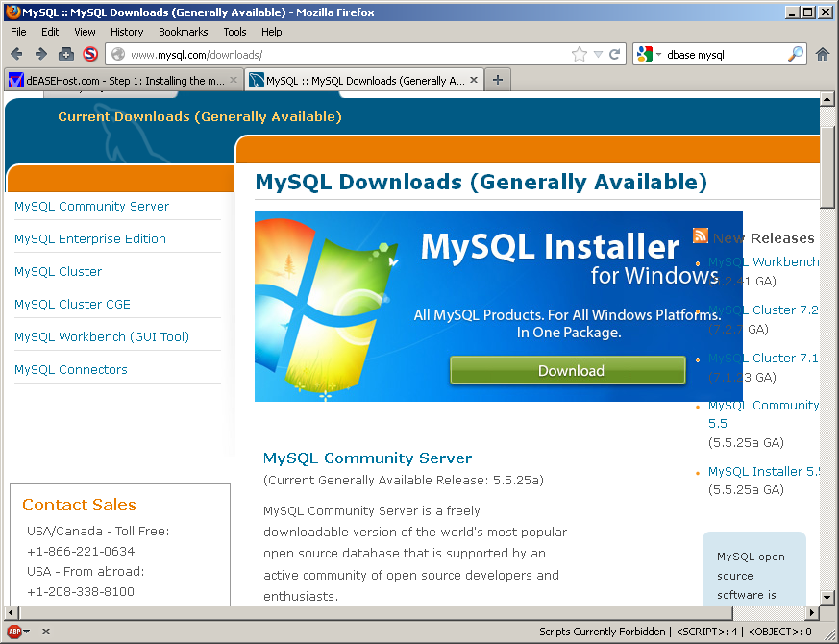Viewport: 839px width, 644px height.
Task: Open the Bookmarks menu
Action: tap(183, 32)
